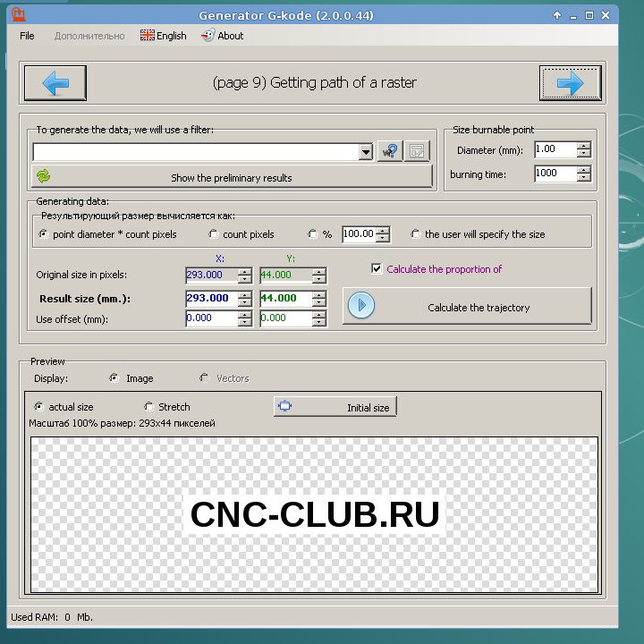This screenshot has height=644, width=644.
Task: Go to next page with right arrow
Action: (x=570, y=83)
